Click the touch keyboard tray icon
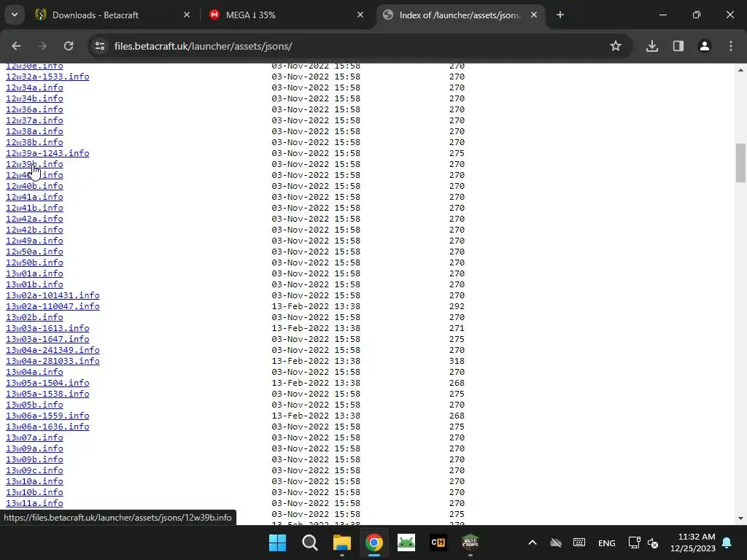The height and width of the screenshot is (560, 747). pyautogui.click(x=579, y=542)
